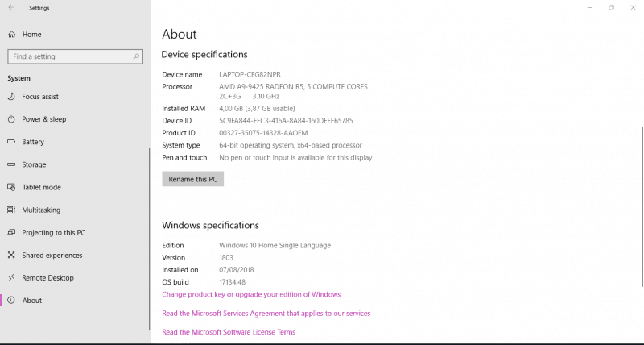
Task: Select Battery in the sidebar
Action: click(x=33, y=142)
